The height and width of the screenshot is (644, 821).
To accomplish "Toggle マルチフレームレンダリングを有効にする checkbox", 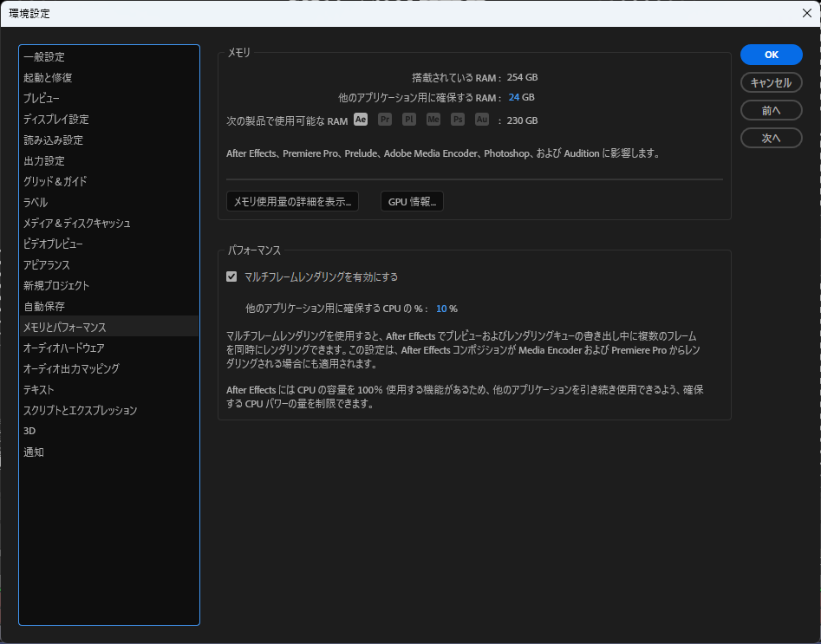I will (231, 277).
